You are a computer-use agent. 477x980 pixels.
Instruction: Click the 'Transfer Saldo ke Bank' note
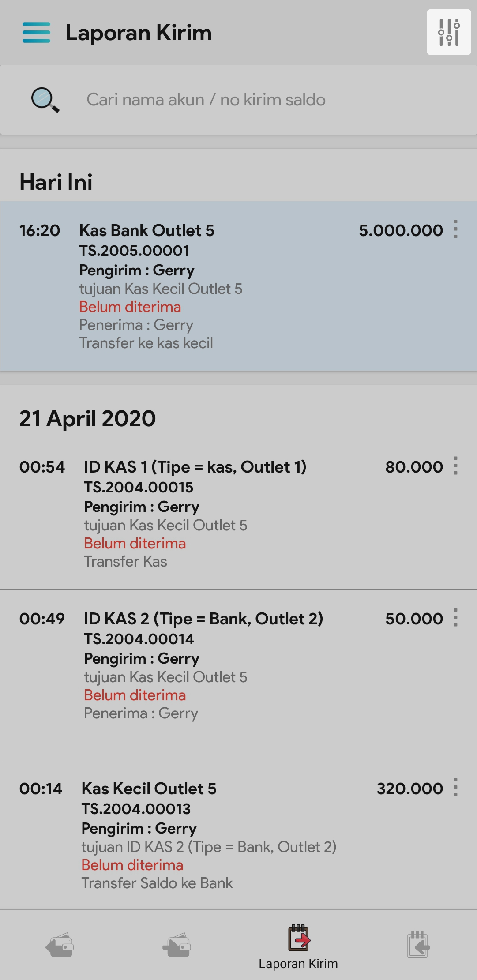tap(157, 883)
